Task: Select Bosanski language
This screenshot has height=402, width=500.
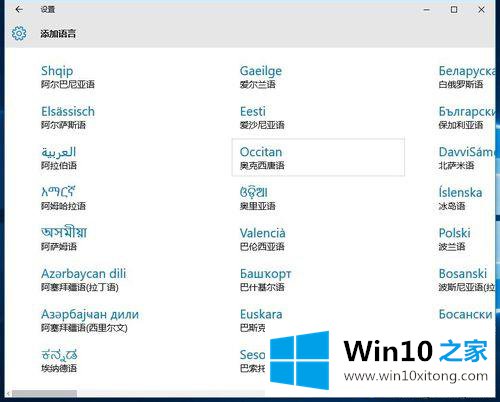Action: point(467,280)
